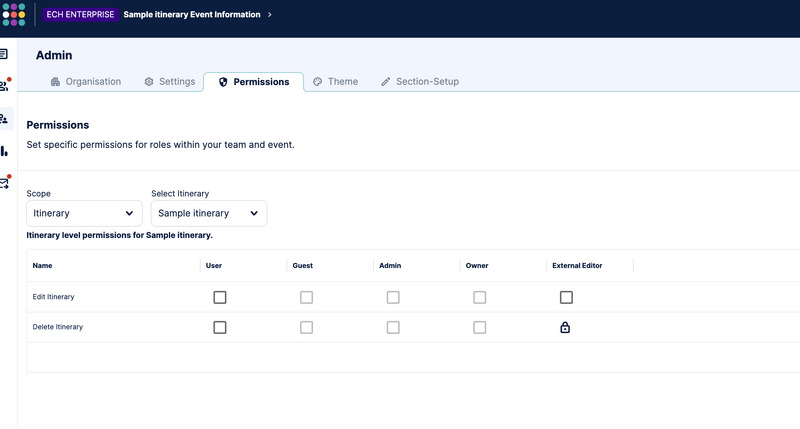Toggle Delete Itinerary permission for Admin
This screenshot has height=429, width=800.
click(393, 327)
